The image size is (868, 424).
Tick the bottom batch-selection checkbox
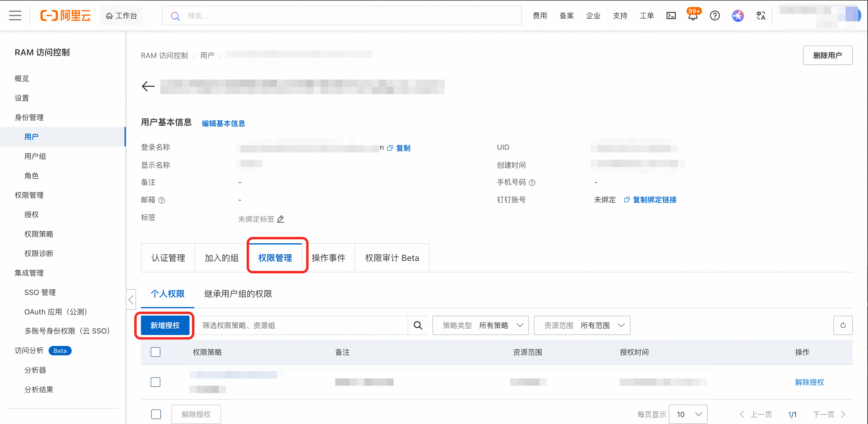coord(156,414)
